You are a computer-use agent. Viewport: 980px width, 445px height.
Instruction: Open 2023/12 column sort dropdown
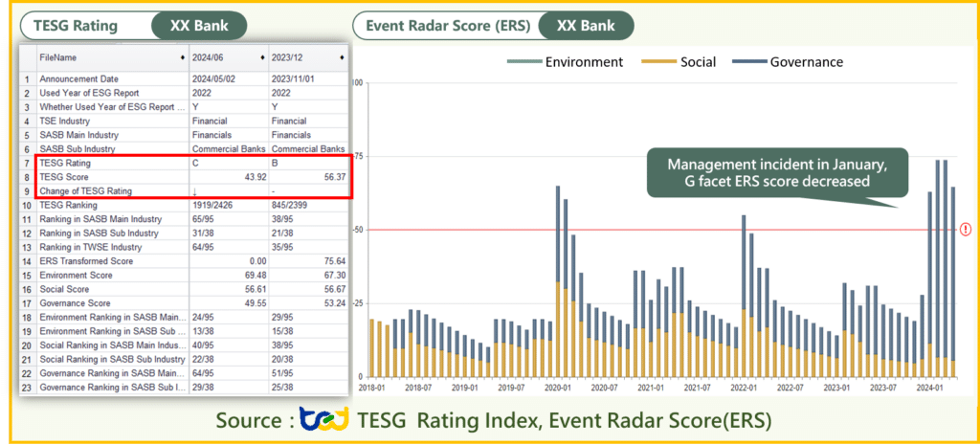(342, 59)
